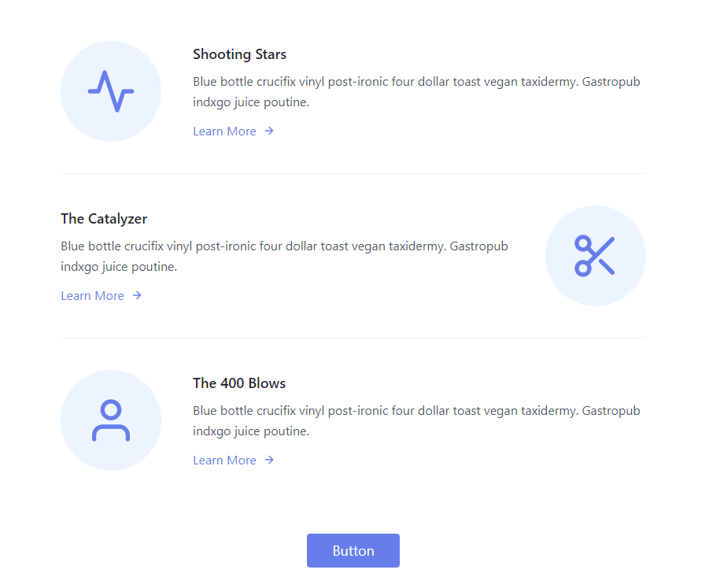Open the Learn More link under Shooting Stars
The image size is (709, 588).
(225, 131)
